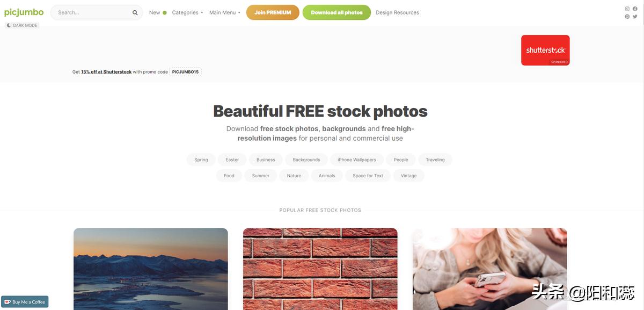Select the iPhone Wallpapers category tag
The height and width of the screenshot is (310, 644).
coord(357,160)
